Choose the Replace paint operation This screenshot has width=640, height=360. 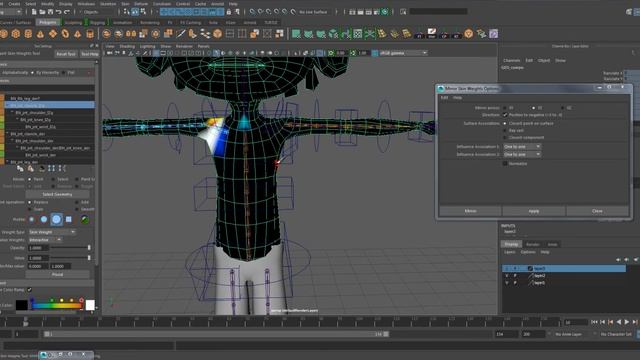click(29, 202)
